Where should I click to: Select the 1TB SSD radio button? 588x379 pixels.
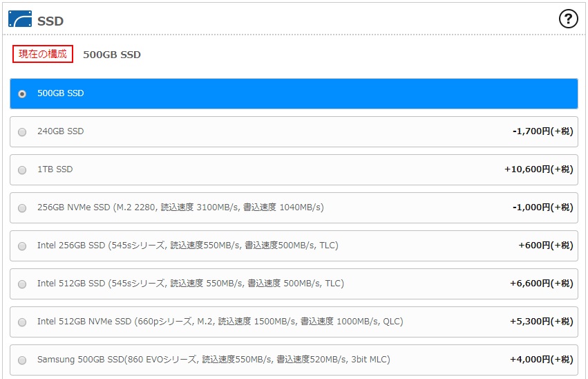22,169
